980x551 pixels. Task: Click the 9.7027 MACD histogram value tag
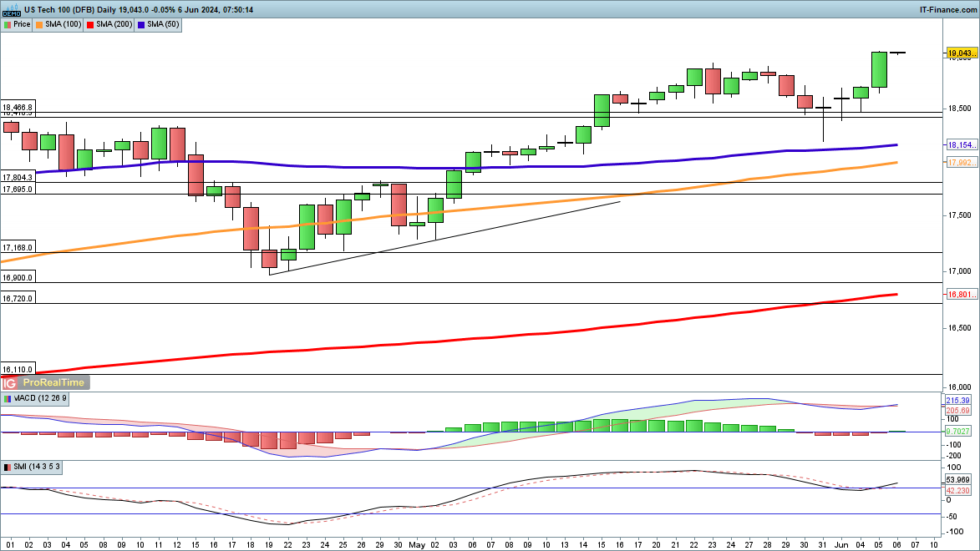(957, 432)
